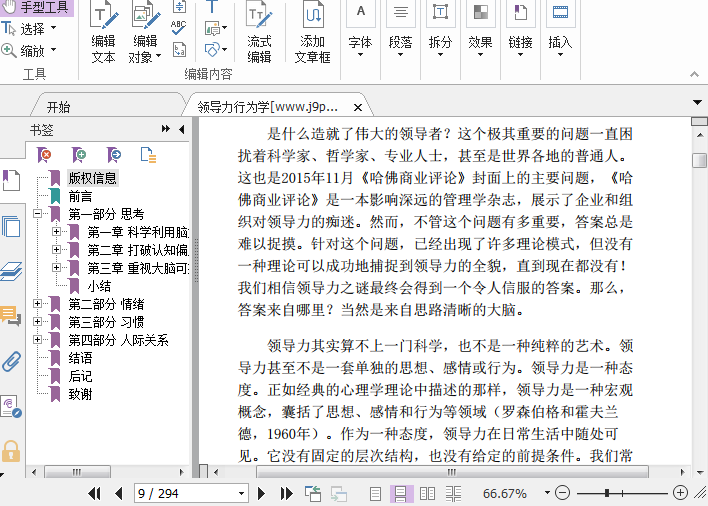Click the delete bookmark icon
This screenshot has width=708, height=506.
coord(44,155)
